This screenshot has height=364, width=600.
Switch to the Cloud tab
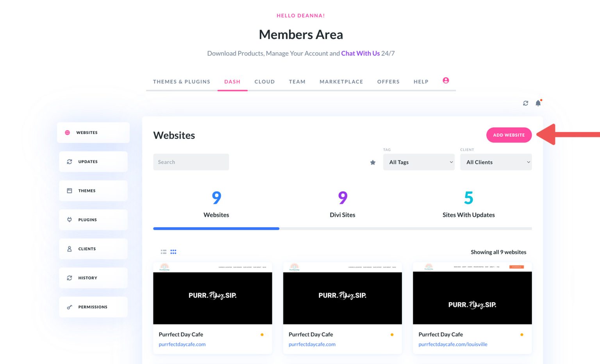coord(264,82)
